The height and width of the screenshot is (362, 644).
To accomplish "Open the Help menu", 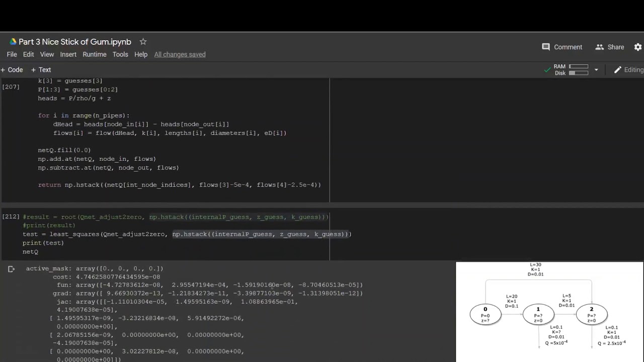I will click(141, 54).
